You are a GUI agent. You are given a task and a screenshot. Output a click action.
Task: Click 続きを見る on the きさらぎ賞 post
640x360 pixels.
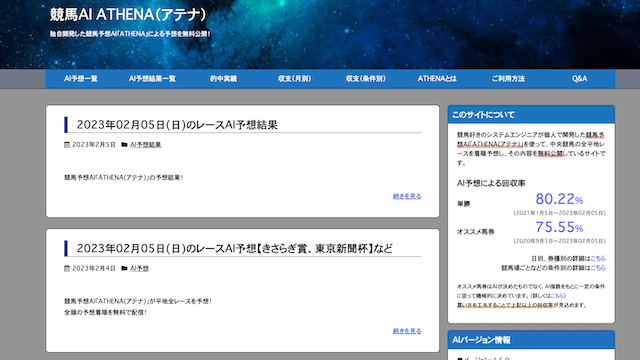(x=407, y=331)
